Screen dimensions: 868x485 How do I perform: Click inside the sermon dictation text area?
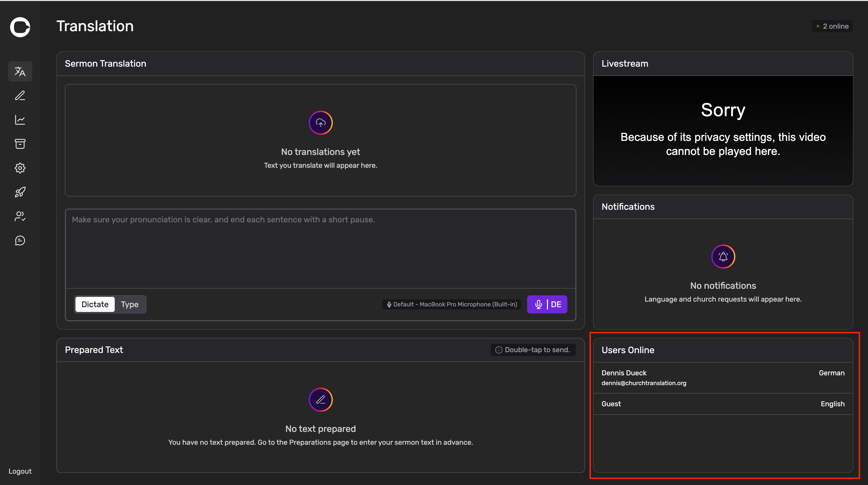(x=320, y=249)
